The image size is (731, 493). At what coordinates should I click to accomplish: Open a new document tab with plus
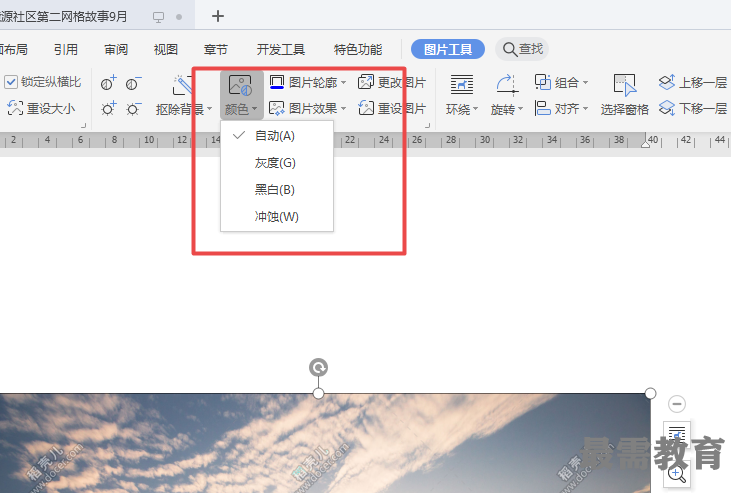click(218, 16)
